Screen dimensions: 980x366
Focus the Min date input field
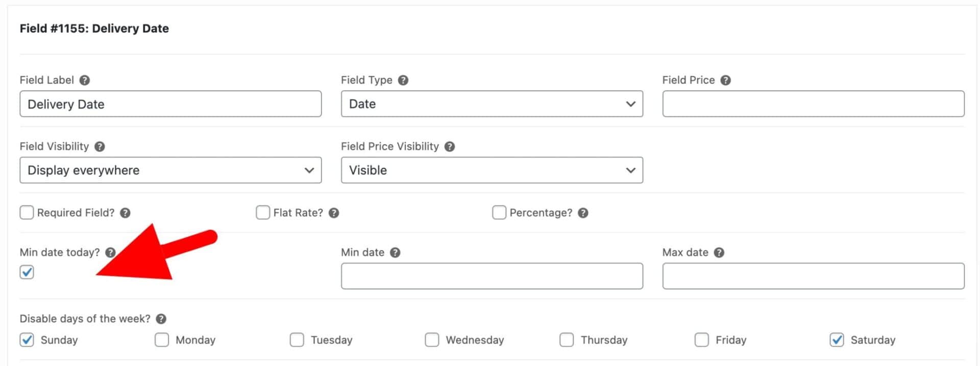492,276
